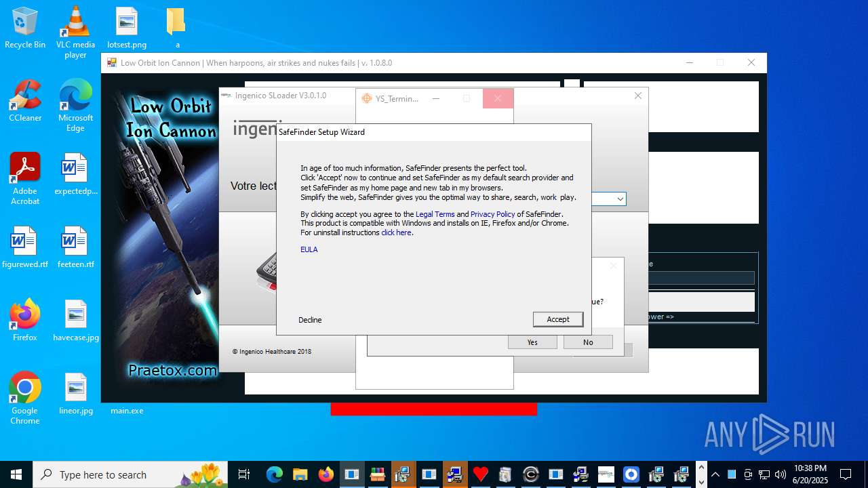Follow the uninstall 'click here' link

coord(396,232)
